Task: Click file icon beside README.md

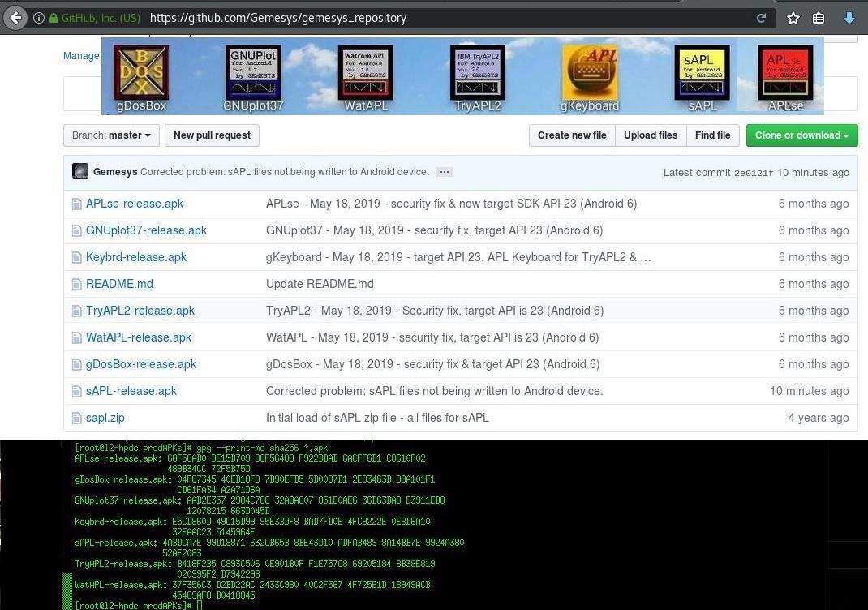Action: click(76, 285)
